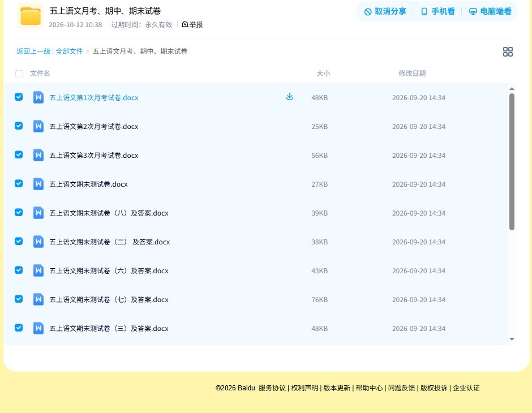The width and height of the screenshot is (532, 413).
Task: Open 帮助中心 footer link
Action: [369, 388]
